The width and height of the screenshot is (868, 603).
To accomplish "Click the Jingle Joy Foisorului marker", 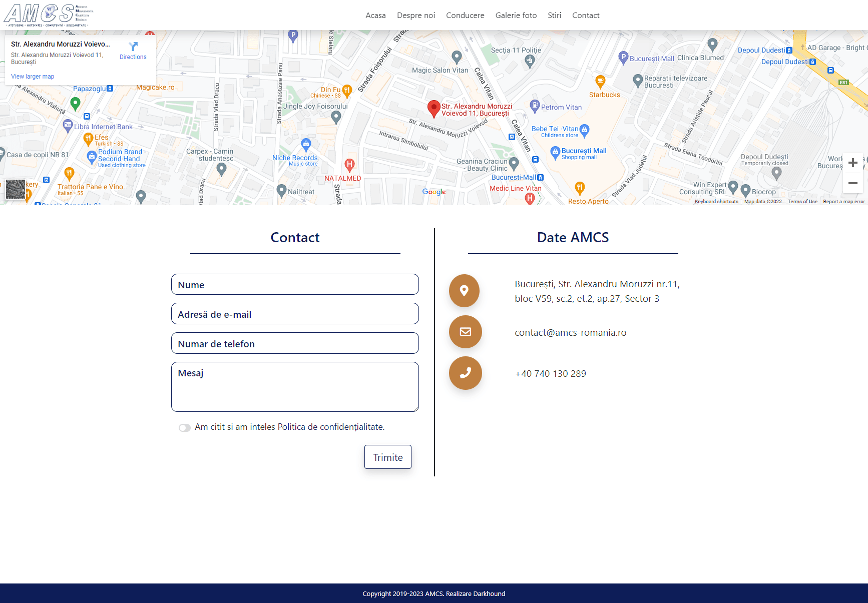I will (336, 118).
